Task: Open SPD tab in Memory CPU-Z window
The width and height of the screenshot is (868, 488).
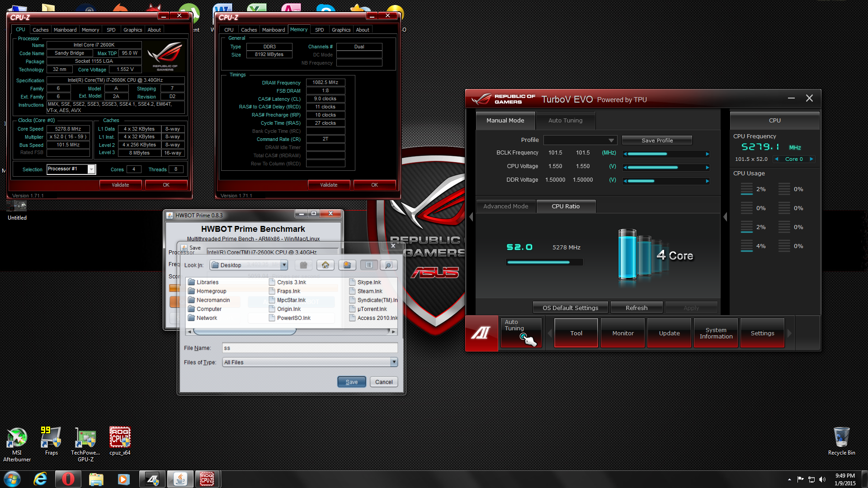Action: 320,30
